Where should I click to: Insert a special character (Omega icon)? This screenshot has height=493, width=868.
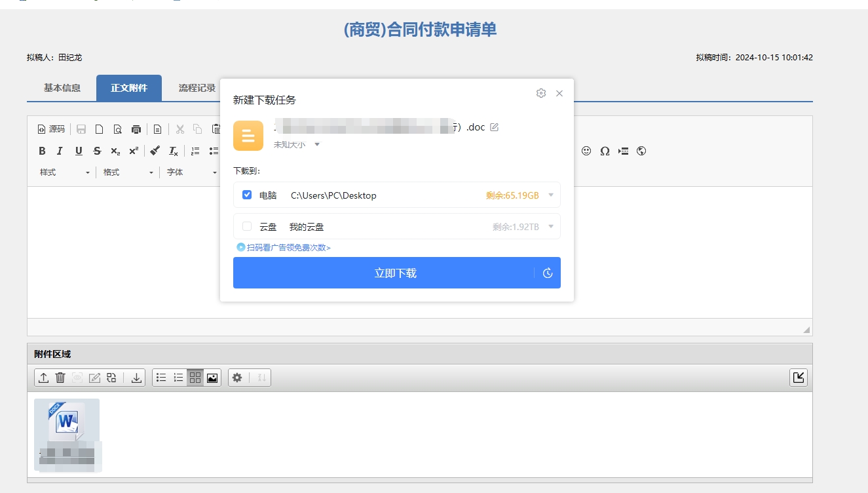(x=605, y=151)
